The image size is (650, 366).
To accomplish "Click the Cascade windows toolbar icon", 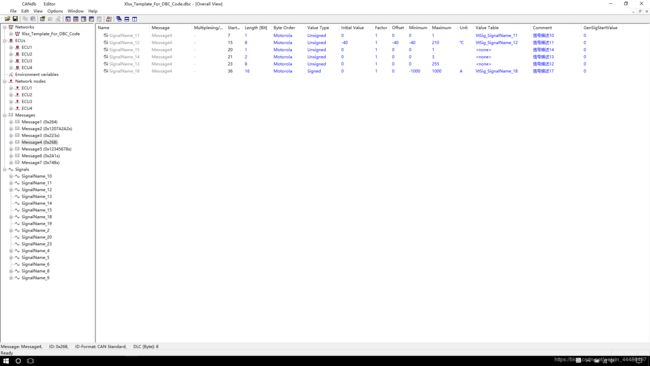I will tap(119, 19).
